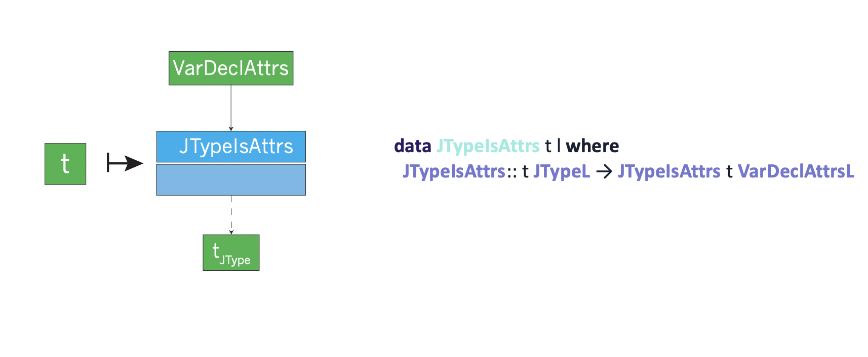This screenshot has height=357, width=868.
Task: Click the maps-to arrow beside t
Action: click(125, 163)
